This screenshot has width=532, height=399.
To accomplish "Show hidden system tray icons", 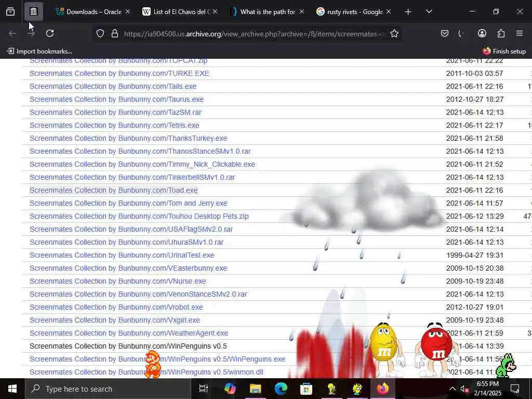I will (x=453, y=389).
